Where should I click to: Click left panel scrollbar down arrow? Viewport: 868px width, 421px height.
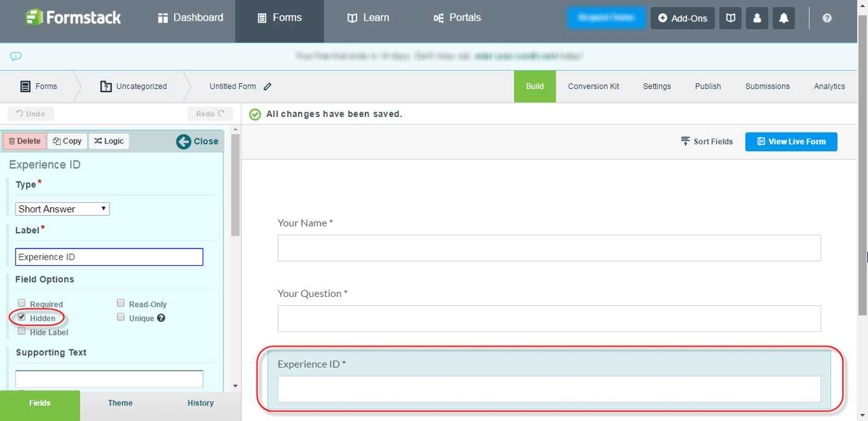pos(235,386)
